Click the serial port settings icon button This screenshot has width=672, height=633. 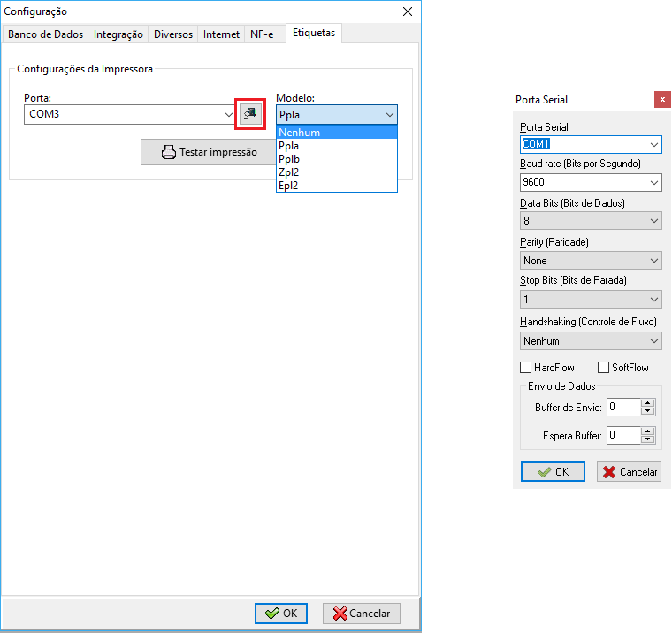(x=250, y=115)
